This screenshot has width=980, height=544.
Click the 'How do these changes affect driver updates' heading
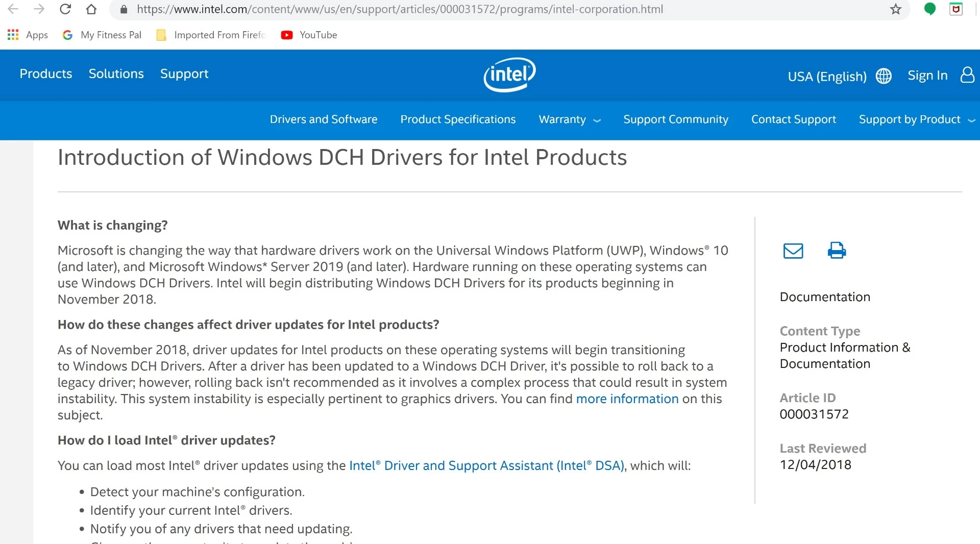click(248, 325)
